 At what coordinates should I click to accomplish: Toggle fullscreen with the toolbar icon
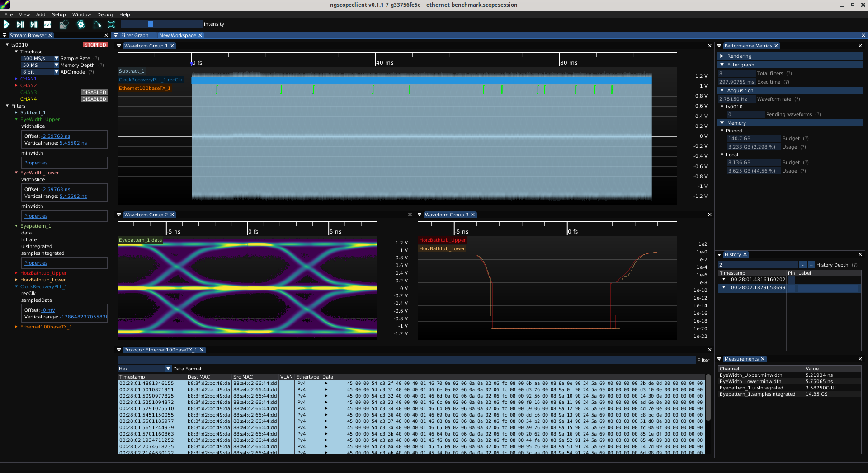pos(111,24)
